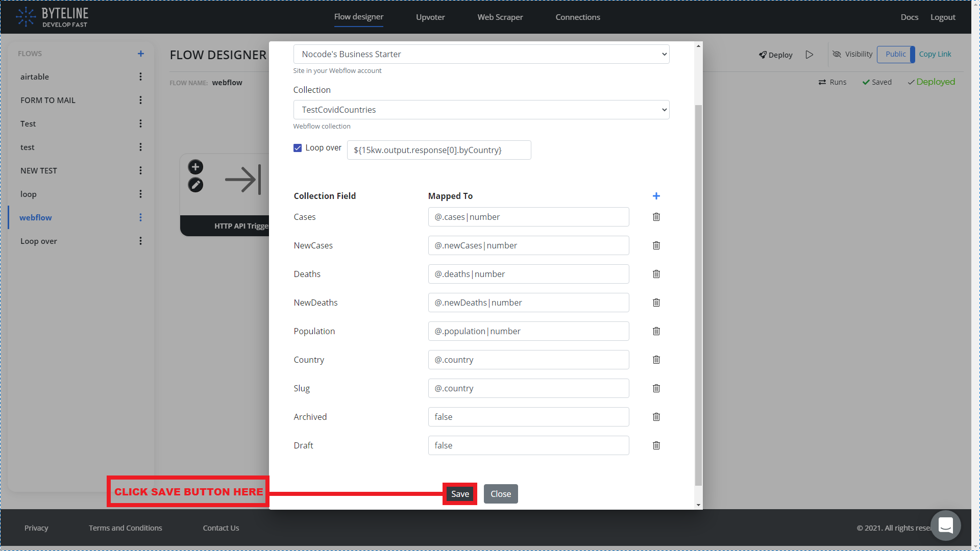Open options menu for Test flow
980x551 pixels.
coord(140,123)
